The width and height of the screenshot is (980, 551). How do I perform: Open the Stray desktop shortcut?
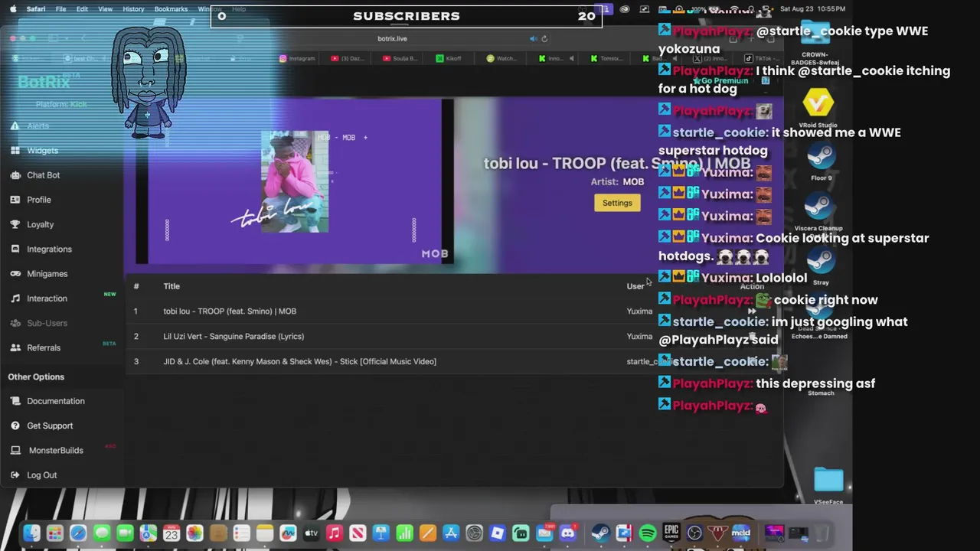tap(821, 266)
